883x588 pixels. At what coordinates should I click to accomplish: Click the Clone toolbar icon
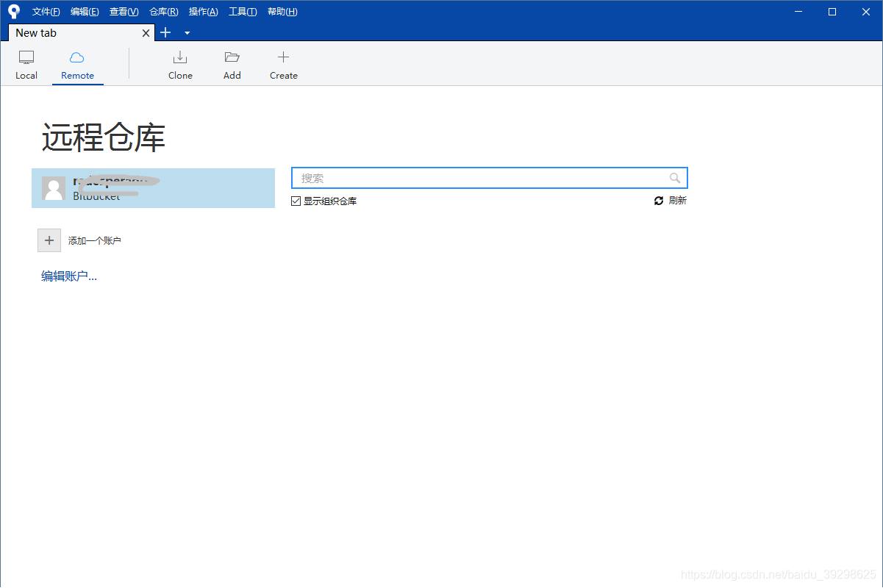point(180,57)
